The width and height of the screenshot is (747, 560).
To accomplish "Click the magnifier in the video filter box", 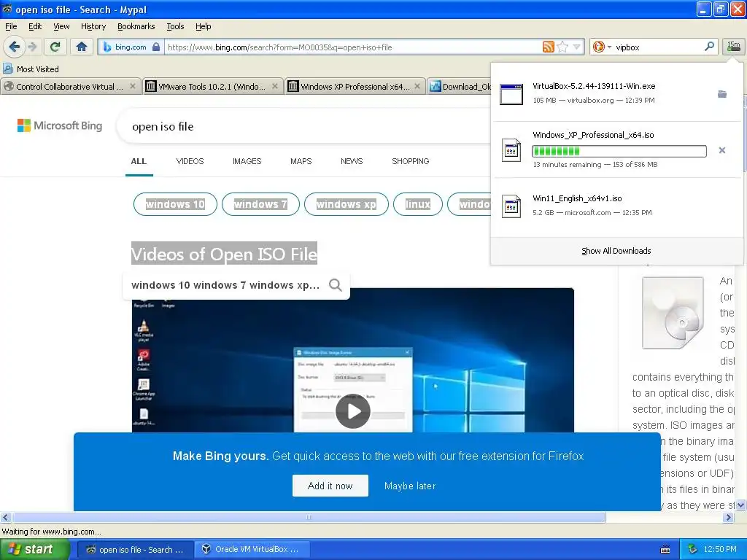I will pos(336,285).
